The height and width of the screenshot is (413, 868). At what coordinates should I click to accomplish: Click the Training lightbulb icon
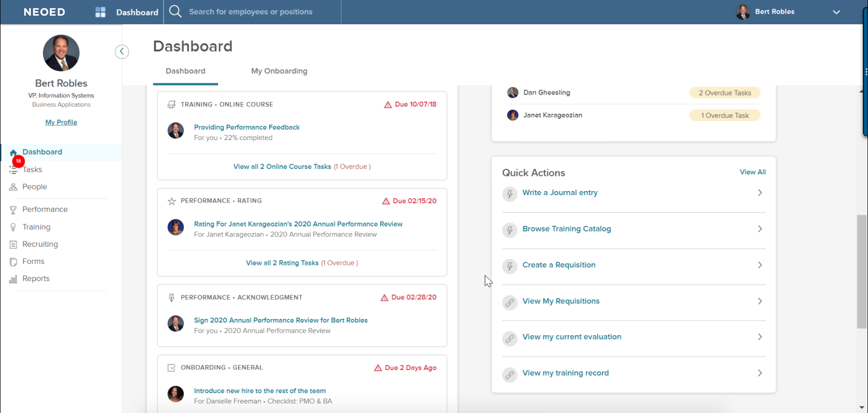13,227
